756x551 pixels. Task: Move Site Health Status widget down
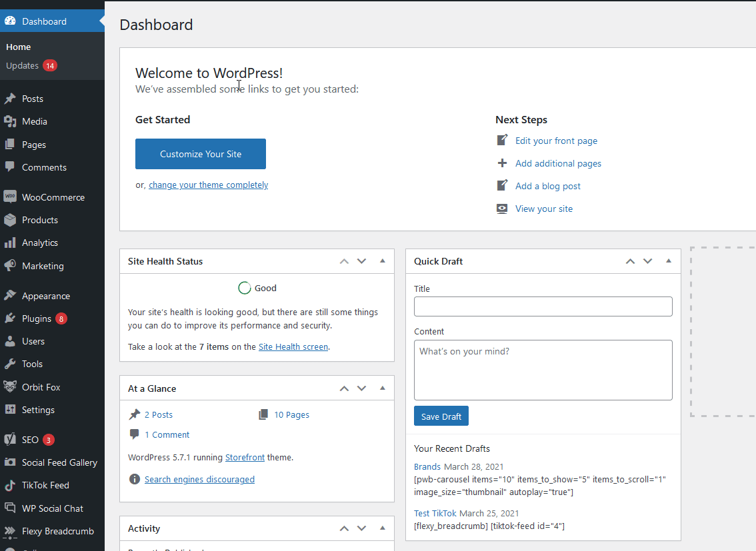click(361, 261)
